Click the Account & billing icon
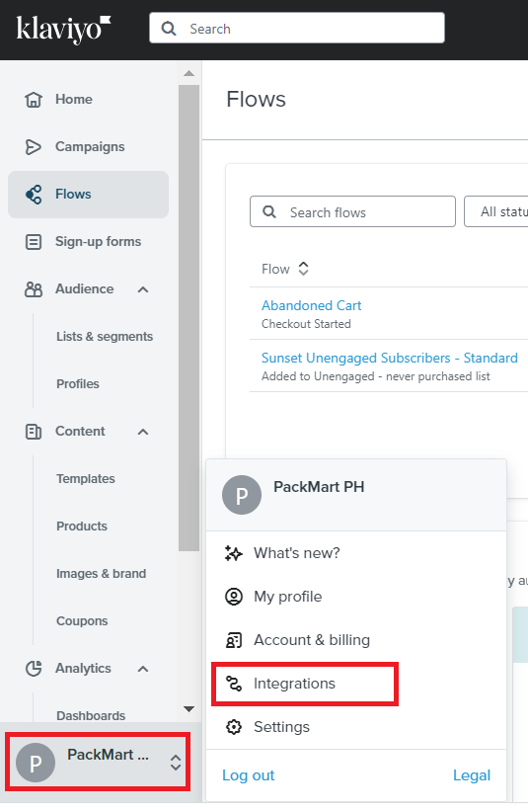 pyautogui.click(x=234, y=640)
